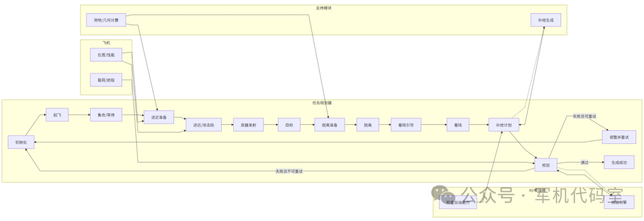644x221 pixels.
Task: Click the 任务规划器 group title
Action: 322,103
